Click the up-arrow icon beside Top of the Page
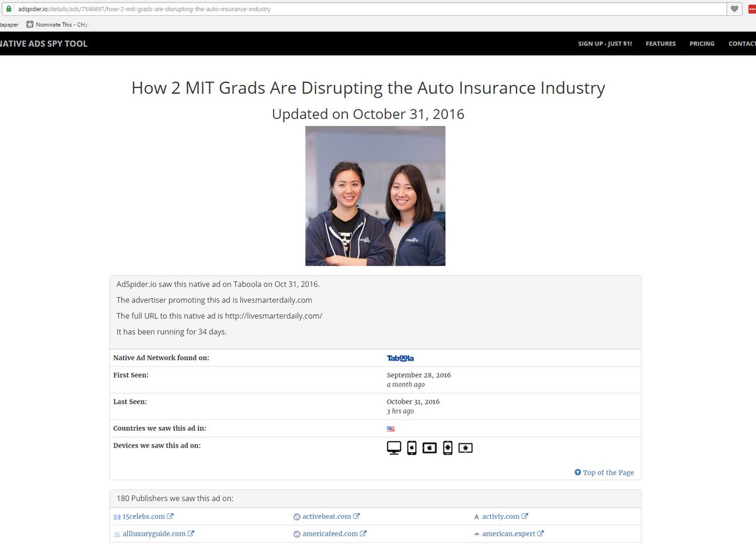The image size is (756, 544). tap(578, 472)
